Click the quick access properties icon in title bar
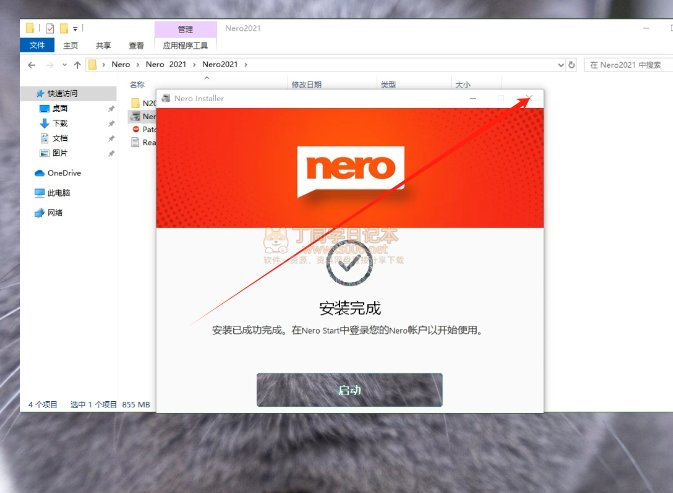This screenshot has height=493, width=673. 50,28
